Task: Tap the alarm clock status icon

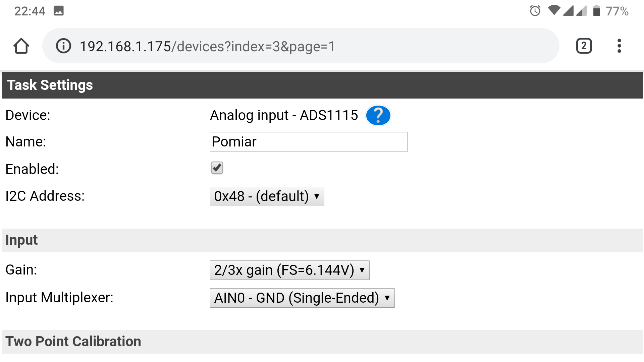Action: tap(535, 11)
